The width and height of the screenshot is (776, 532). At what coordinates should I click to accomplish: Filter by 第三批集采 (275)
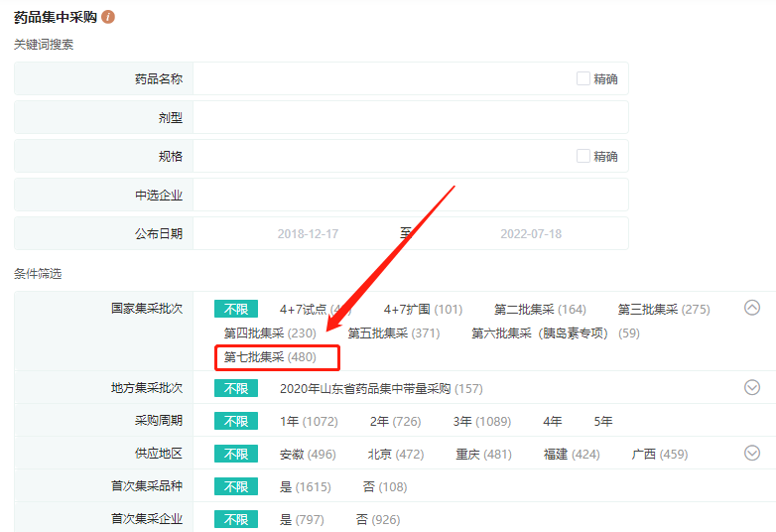(x=664, y=310)
